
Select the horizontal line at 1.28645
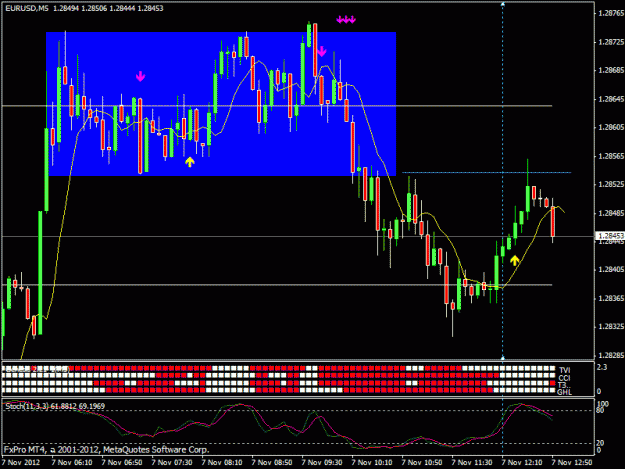tap(277, 106)
